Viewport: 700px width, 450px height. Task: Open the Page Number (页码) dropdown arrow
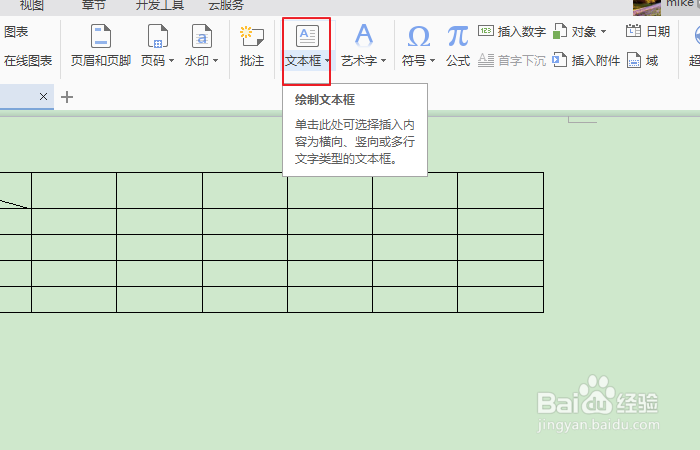pos(171,60)
